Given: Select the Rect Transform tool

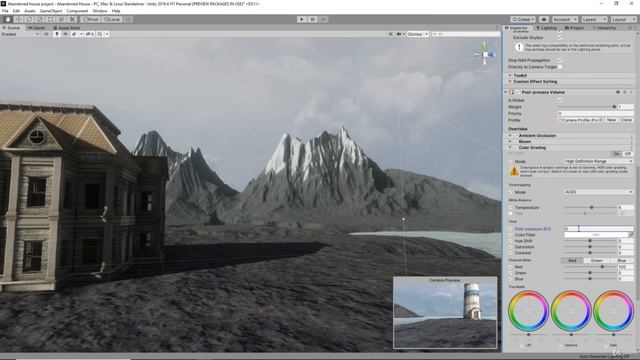Looking at the screenshot, I should 51,19.
